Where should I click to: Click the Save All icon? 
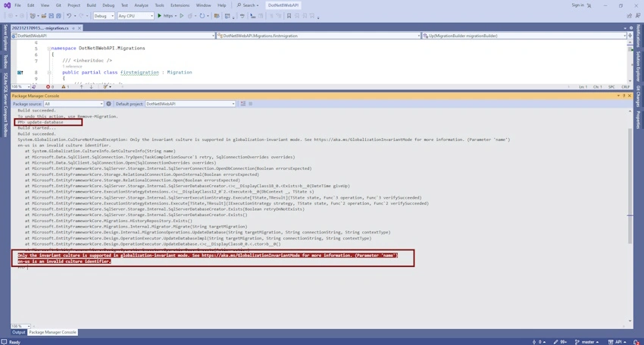pyautogui.click(x=58, y=16)
